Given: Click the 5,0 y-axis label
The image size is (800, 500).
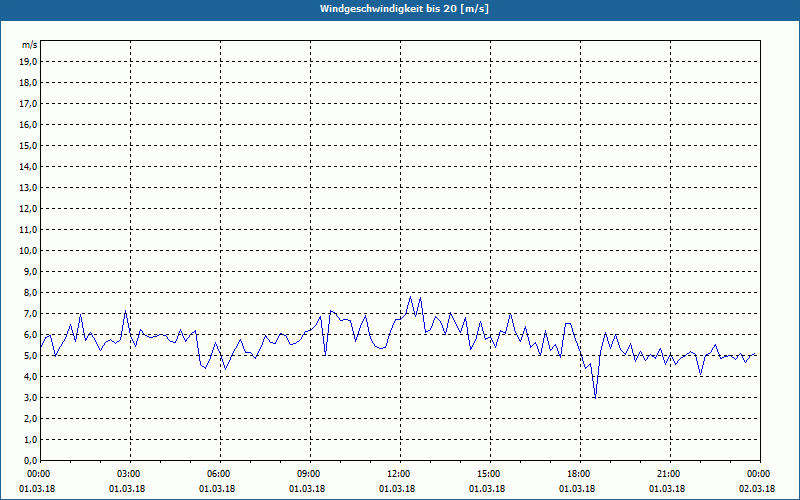Looking at the screenshot, I should click(x=30, y=356).
